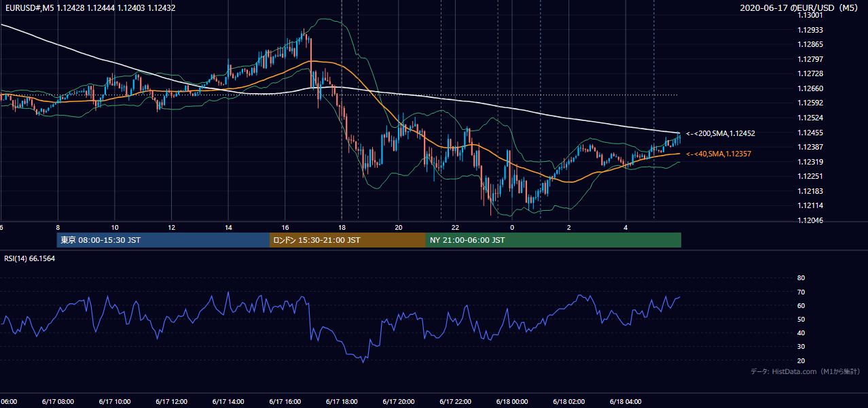The image size is (868, 408).
Task: Click price axis value 1.12797
Action: click(x=810, y=59)
